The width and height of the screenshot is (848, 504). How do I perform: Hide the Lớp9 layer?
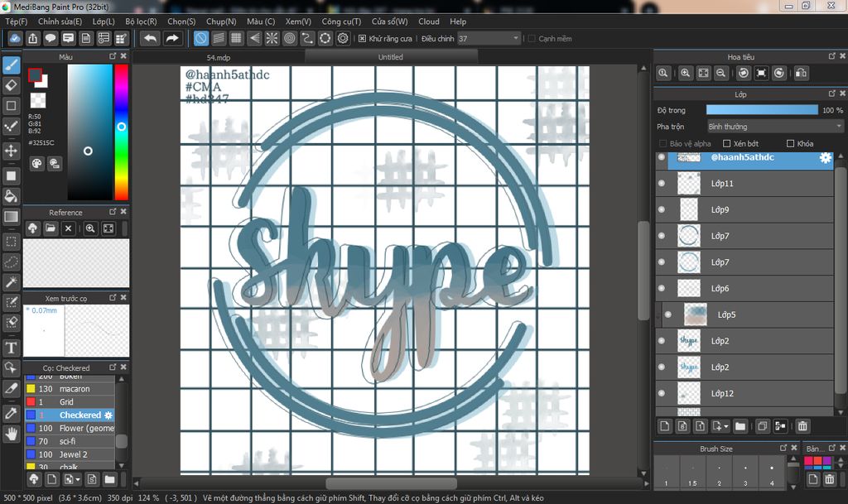coord(662,209)
